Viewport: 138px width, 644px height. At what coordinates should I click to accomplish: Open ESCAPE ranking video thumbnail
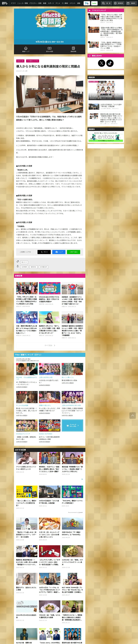[27, 369]
